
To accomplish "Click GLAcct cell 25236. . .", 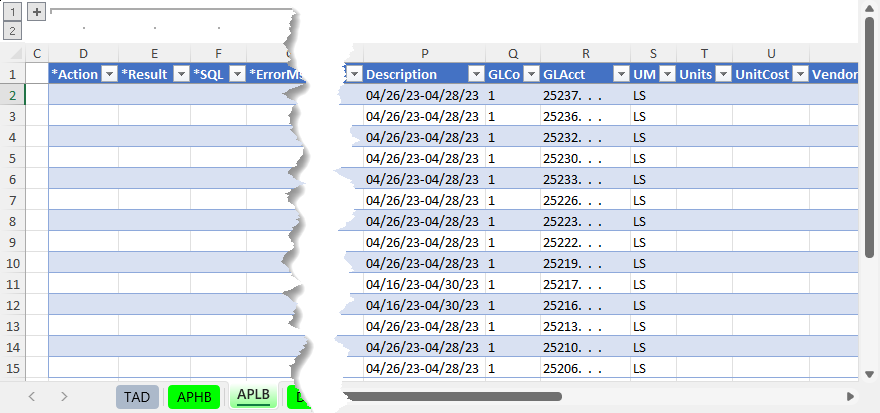I will pyautogui.click(x=585, y=116).
